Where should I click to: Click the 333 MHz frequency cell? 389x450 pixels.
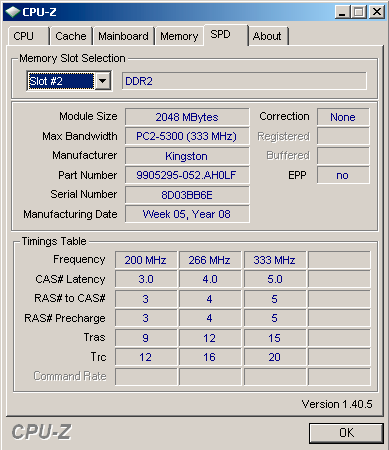[x=275, y=260]
